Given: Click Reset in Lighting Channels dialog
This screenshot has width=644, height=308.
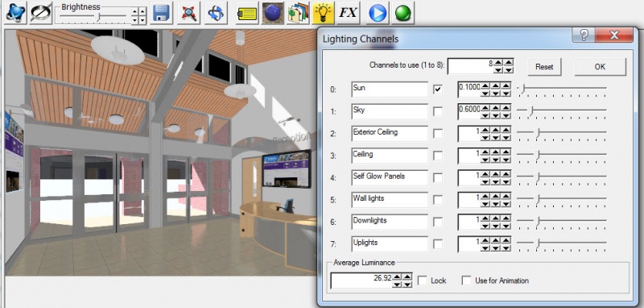Looking at the screenshot, I should (544, 67).
